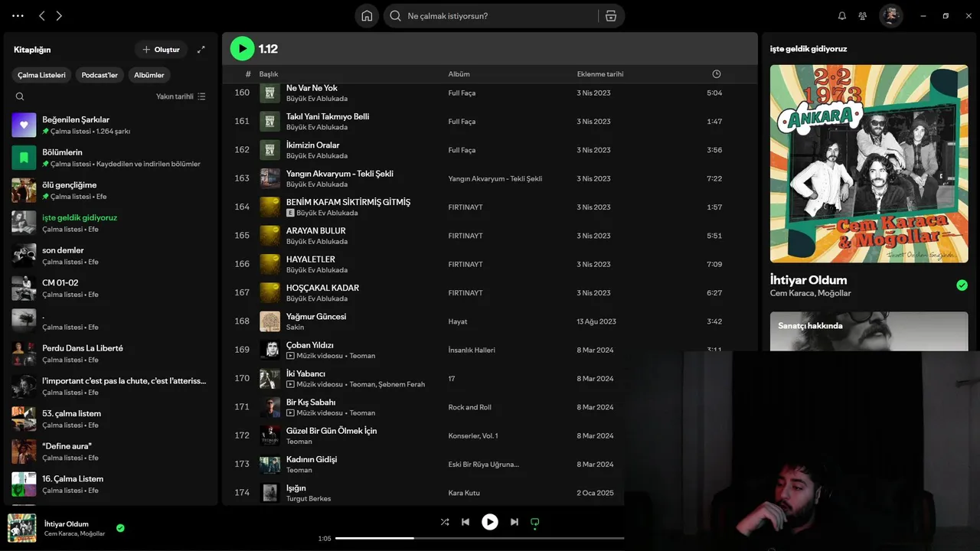Open the 53. çalma listem playlist
Screen dimensions: 980x551
pos(111,419)
